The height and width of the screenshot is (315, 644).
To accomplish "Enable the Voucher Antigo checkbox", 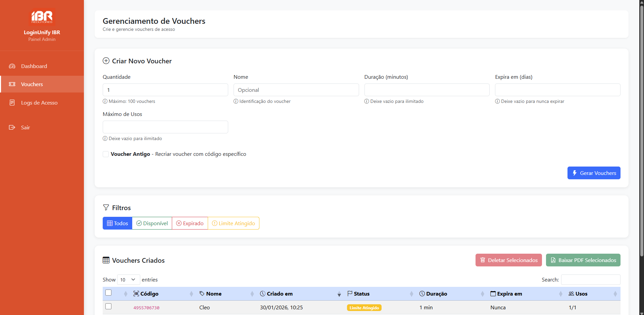I will (x=106, y=154).
